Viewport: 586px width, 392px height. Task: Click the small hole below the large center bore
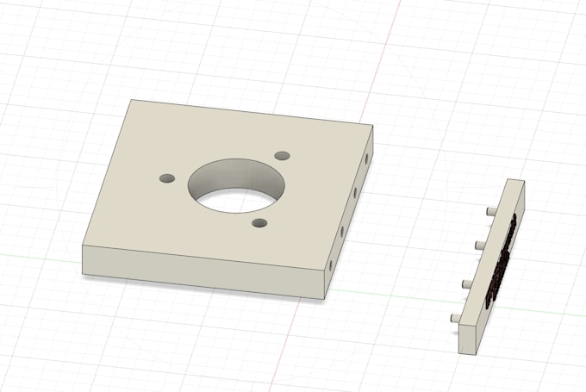pyautogui.click(x=259, y=223)
